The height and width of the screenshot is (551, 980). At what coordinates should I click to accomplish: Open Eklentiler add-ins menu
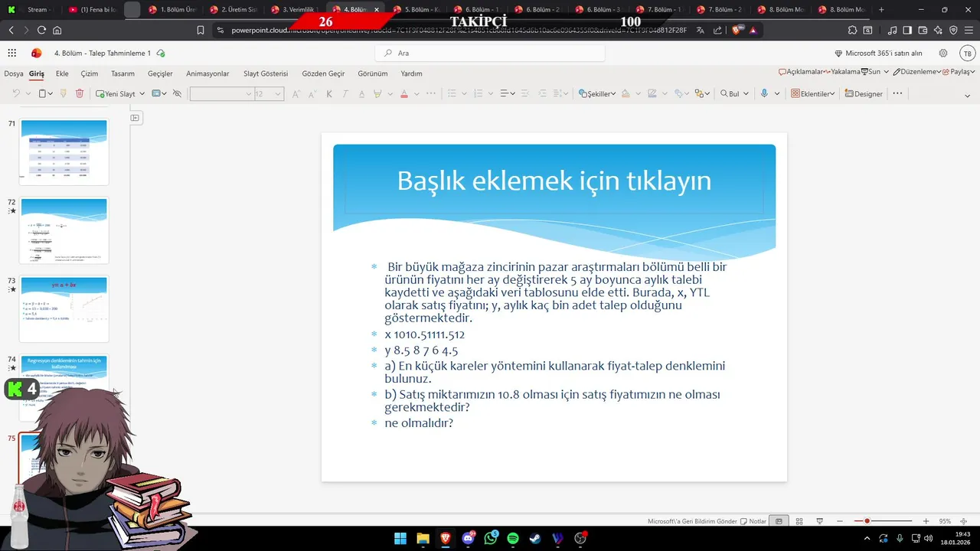pyautogui.click(x=813, y=93)
